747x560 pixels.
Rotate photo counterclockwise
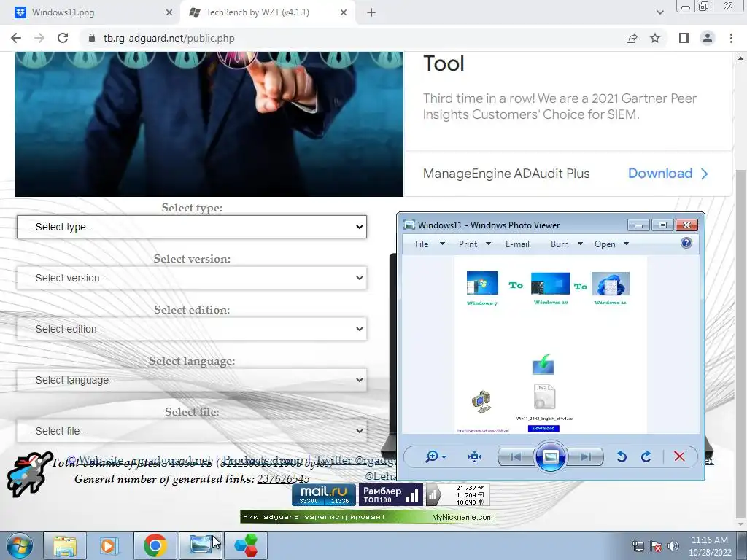[x=622, y=457]
